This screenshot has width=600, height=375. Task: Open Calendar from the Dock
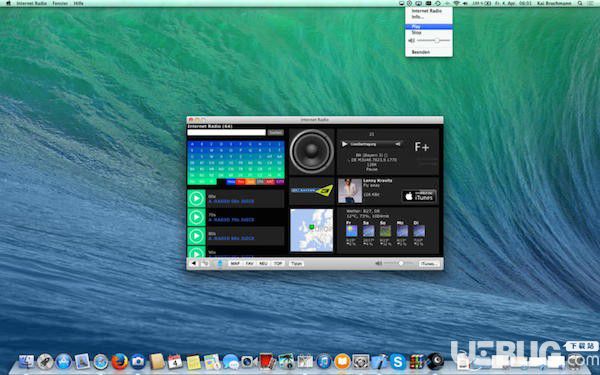[x=175, y=361]
